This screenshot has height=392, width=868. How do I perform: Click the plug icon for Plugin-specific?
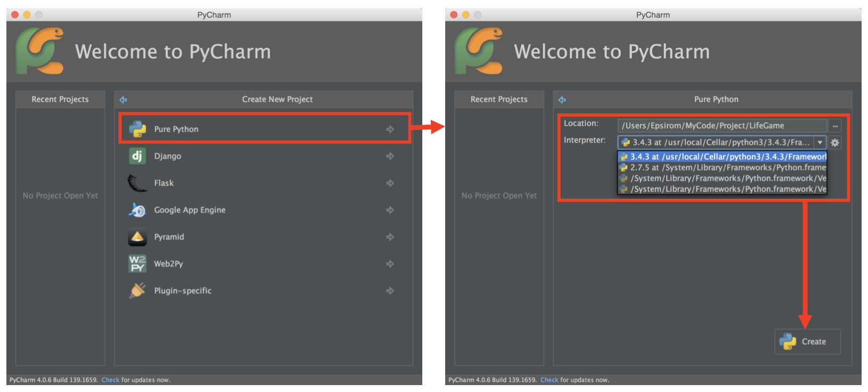pos(137,290)
